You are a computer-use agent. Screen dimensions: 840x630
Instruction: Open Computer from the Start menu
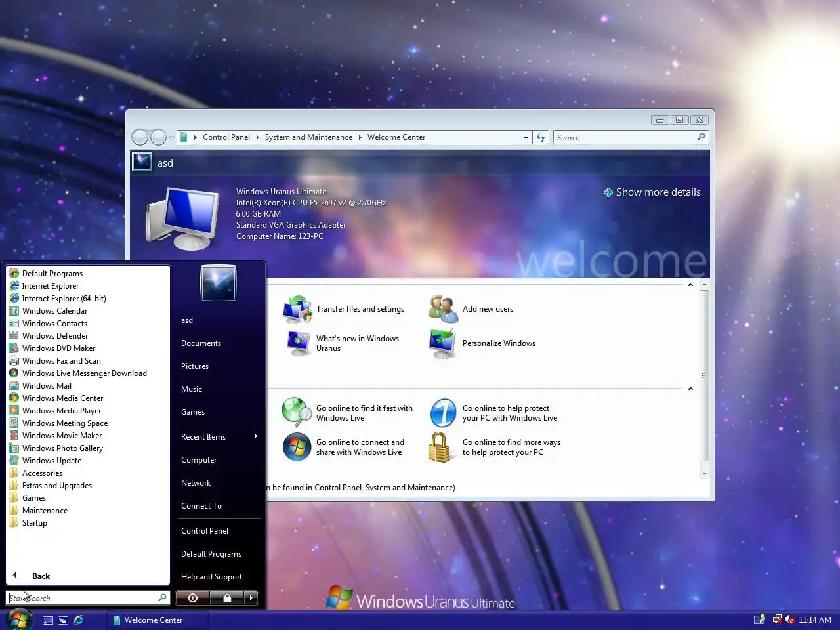click(x=199, y=460)
